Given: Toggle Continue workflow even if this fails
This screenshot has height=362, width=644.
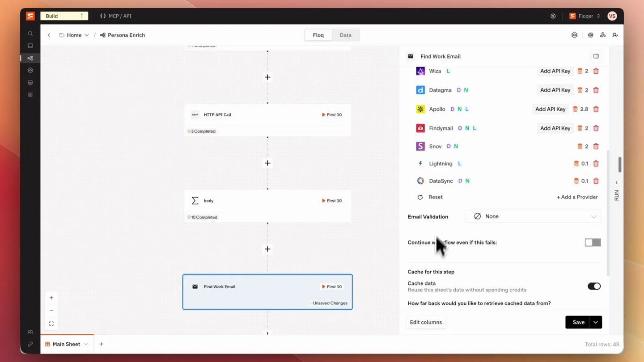Looking at the screenshot, I should (593, 242).
